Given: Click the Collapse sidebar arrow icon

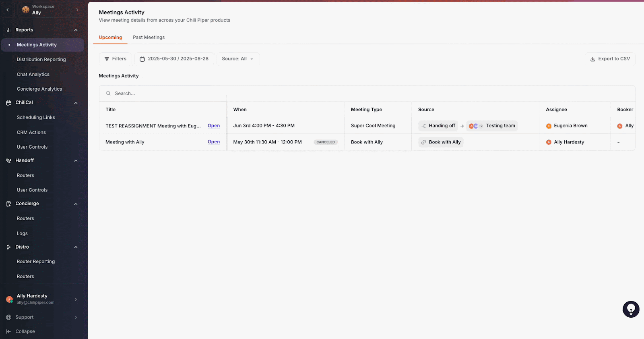Looking at the screenshot, I should [x=8, y=331].
